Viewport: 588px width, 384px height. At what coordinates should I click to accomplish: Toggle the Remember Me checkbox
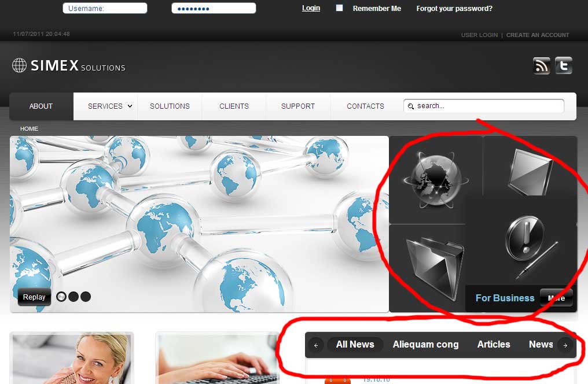point(339,8)
